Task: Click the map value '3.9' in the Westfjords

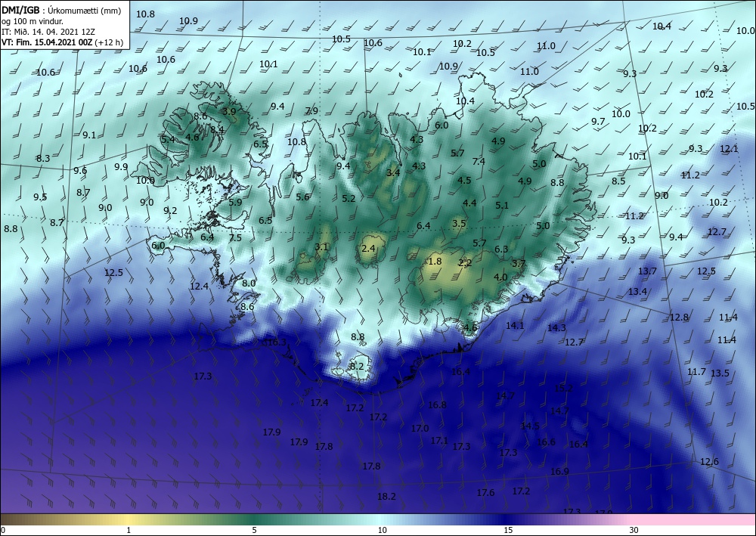Action: (x=230, y=111)
